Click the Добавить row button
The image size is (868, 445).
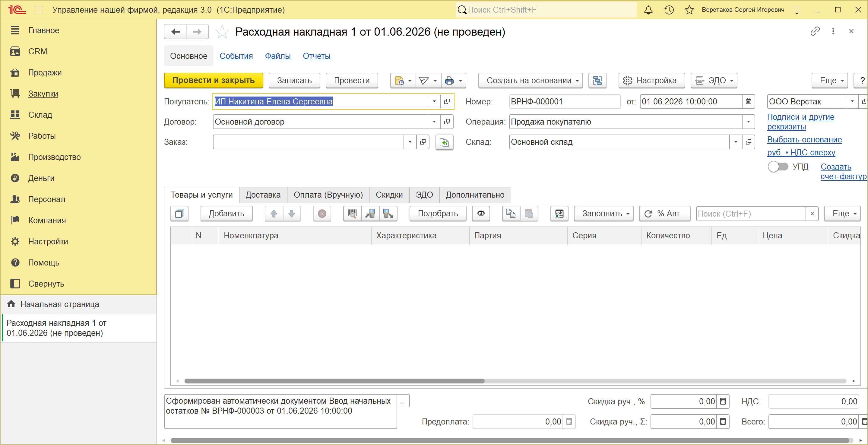(227, 214)
